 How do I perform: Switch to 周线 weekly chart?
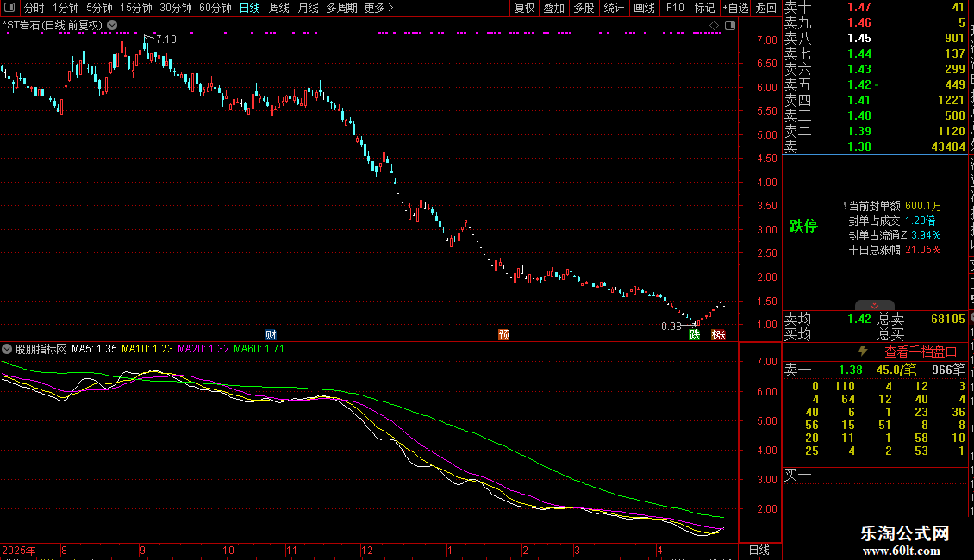coord(279,8)
